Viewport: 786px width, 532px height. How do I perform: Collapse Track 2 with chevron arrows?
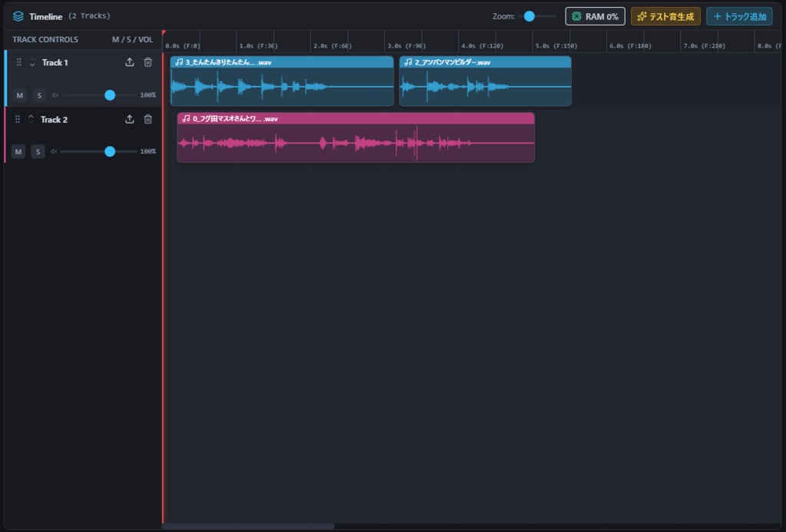point(31,119)
